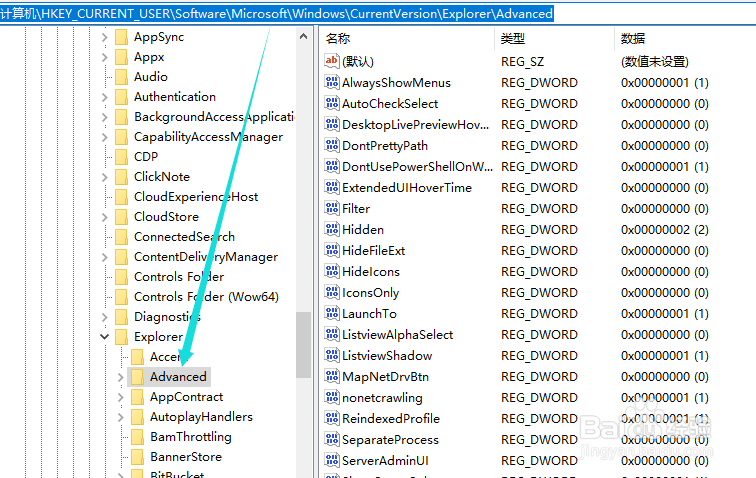Select the Controls Folder (Wow64) key
Viewport: 756px width, 478px height.
click(206, 297)
